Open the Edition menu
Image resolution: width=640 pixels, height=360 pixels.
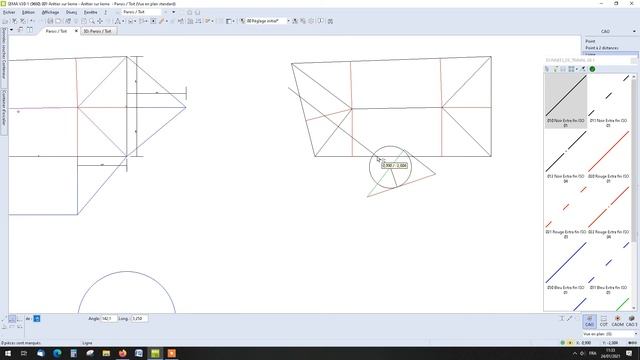coord(28,12)
